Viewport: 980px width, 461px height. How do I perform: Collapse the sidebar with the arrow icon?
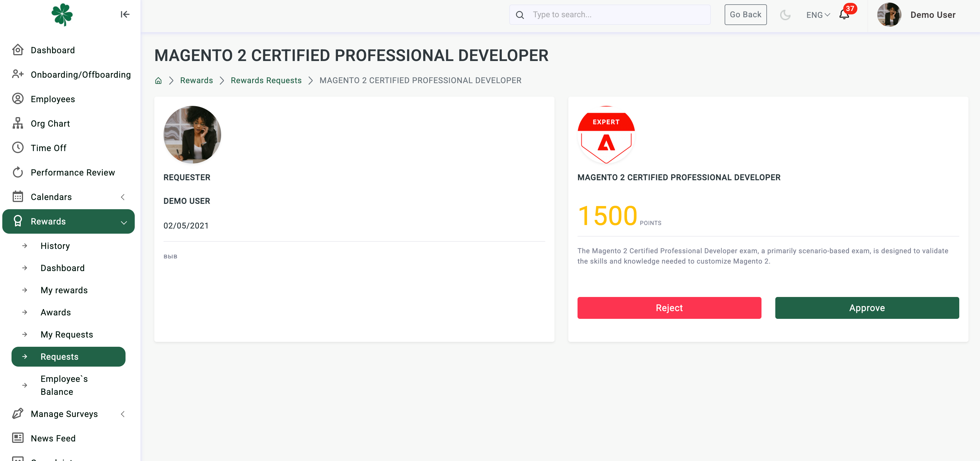[125, 14]
